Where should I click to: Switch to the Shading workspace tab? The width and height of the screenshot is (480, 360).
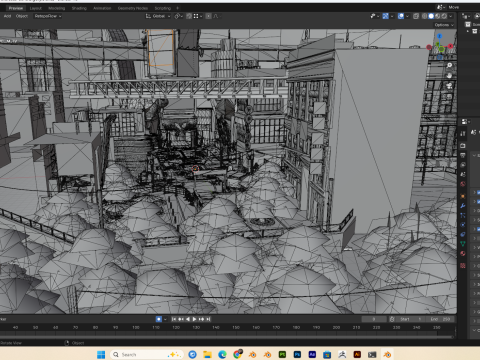(79, 8)
